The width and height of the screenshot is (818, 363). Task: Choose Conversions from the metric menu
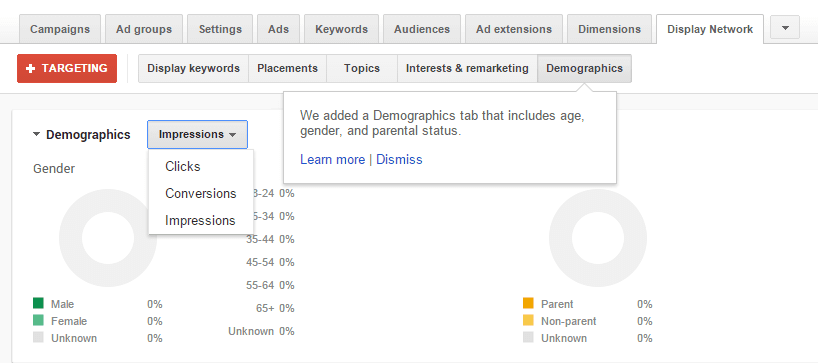201,193
